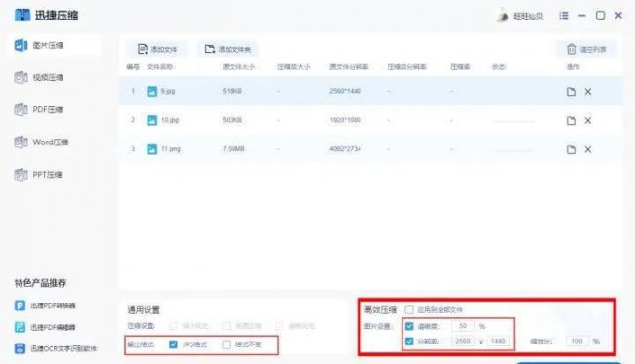635x364 pixels.
Task: Minimize the 迅捷压缩 window
Action: (x=582, y=16)
